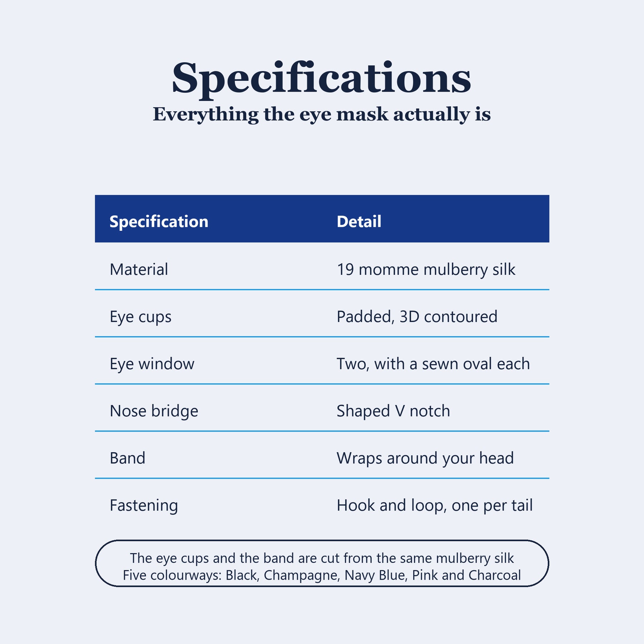Click 'Hook and loop, one per tail'
Image resolution: width=644 pixels, height=644 pixels.
click(435, 506)
